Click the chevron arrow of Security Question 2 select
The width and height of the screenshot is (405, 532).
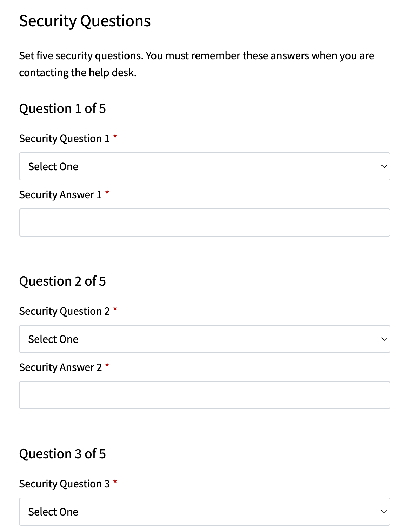tap(384, 339)
